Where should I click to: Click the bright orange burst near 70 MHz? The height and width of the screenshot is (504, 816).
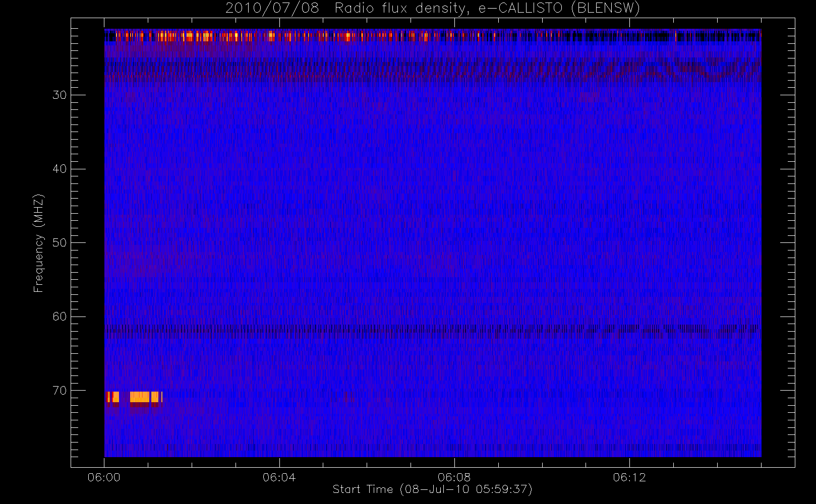(x=134, y=397)
